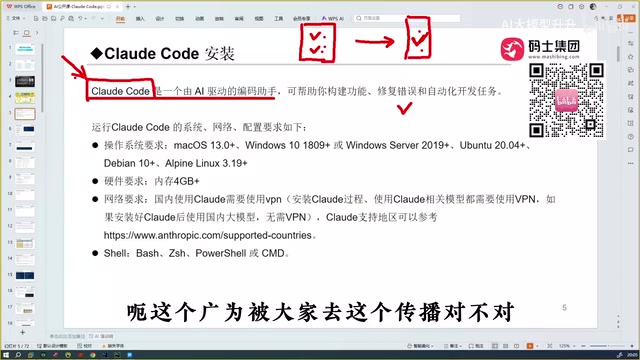
Task: Select slide 1 thumbnail
Action: click(25, 49)
